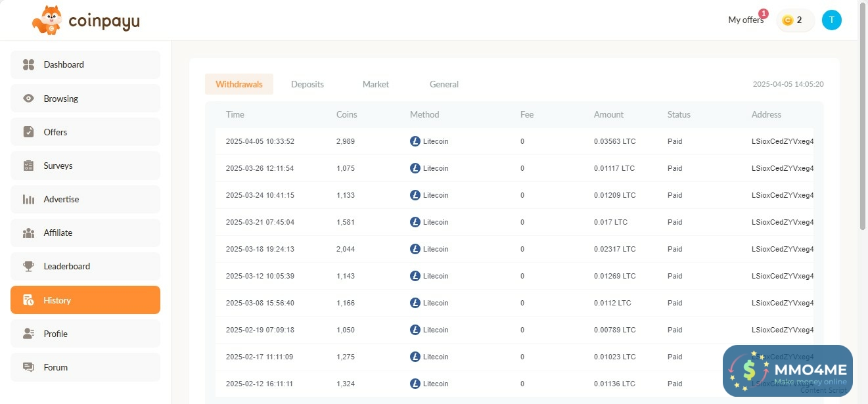This screenshot has width=868, height=404.
Task: Open the Dashboard sidebar icon
Action: (x=28, y=64)
